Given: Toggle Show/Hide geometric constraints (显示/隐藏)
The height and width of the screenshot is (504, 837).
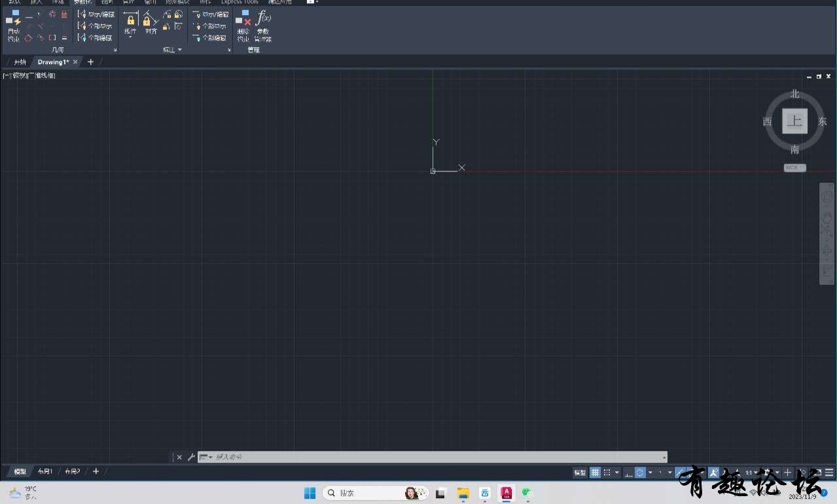Looking at the screenshot, I should [x=96, y=14].
